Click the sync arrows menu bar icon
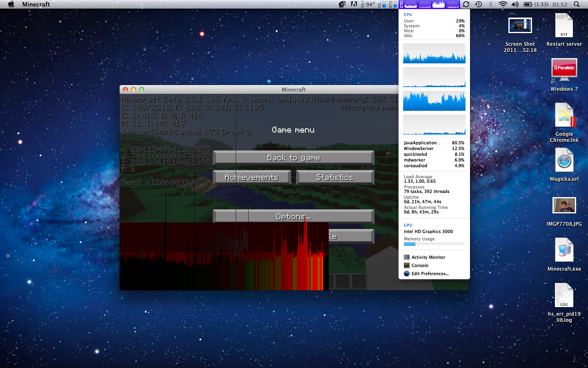Screen dimensions: 588x368 point(466,4)
